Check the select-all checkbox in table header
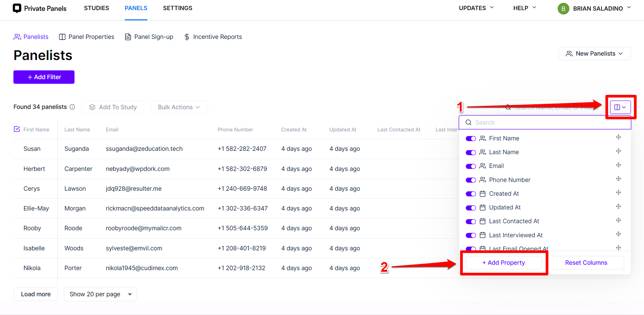The image size is (644, 315). point(17,129)
